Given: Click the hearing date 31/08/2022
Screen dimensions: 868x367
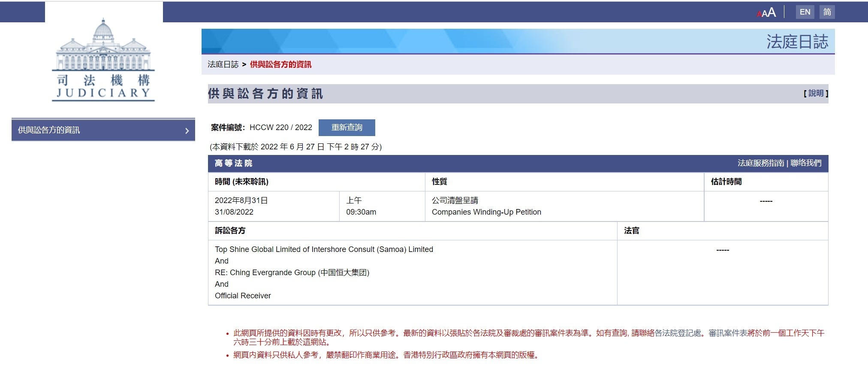Looking at the screenshot, I should click(x=234, y=212).
